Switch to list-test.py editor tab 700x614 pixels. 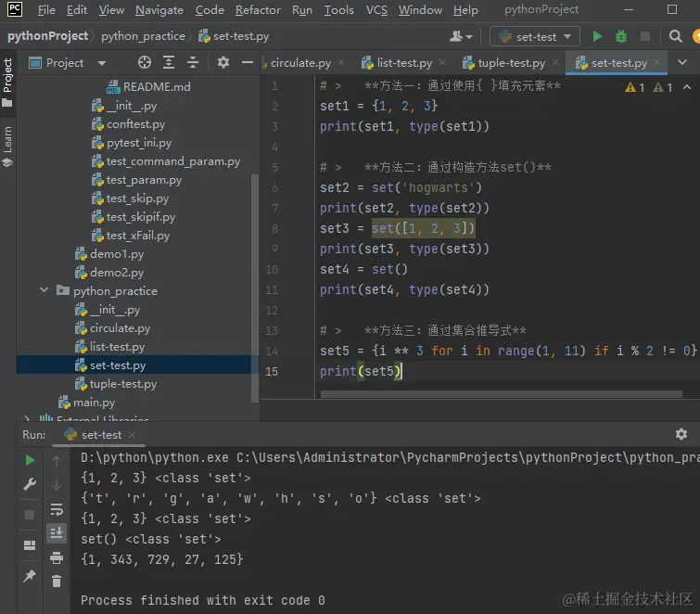[404, 63]
